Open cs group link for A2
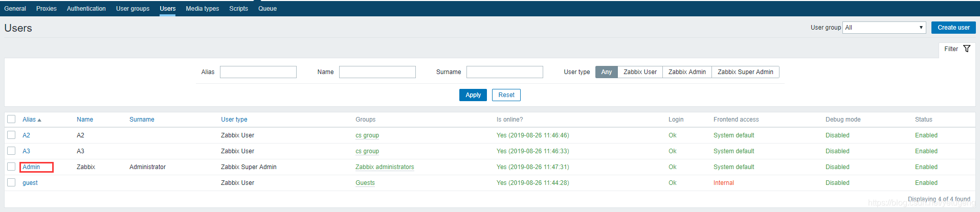980x212 pixels. pyautogui.click(x=367, y=135)
